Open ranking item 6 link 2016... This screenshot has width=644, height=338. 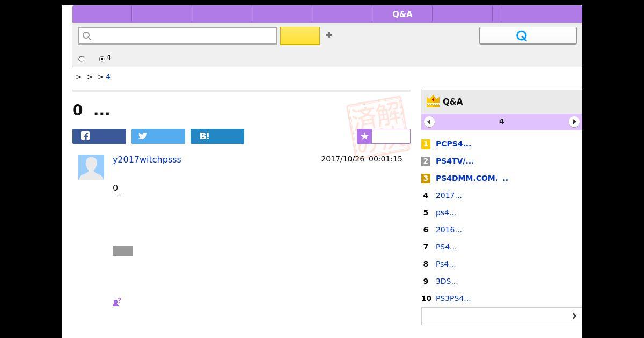pyautogui.click(x=449, y=230)
